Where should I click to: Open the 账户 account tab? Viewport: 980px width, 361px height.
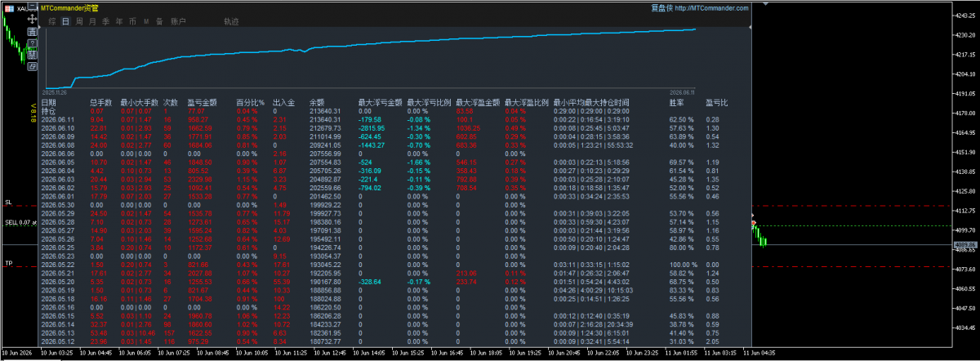178,21
